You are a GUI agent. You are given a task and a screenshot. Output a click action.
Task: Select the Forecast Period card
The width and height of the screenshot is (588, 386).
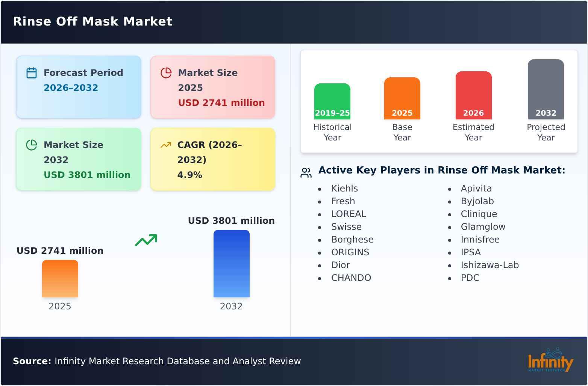pos(78,87)
